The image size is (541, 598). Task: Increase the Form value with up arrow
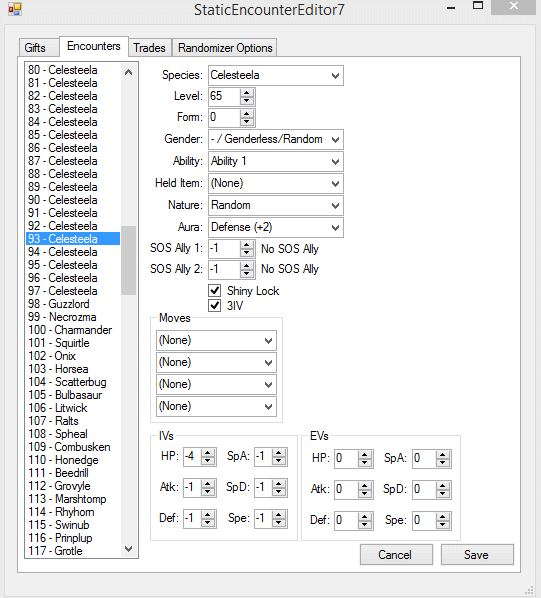247,114
